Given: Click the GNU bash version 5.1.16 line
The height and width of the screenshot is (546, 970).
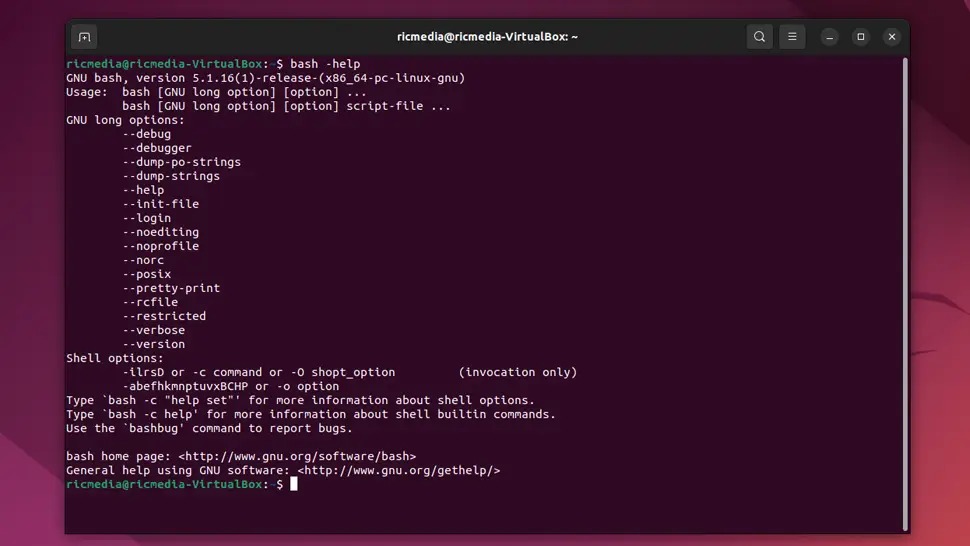Looking at the screenshot, I should 265,78.
